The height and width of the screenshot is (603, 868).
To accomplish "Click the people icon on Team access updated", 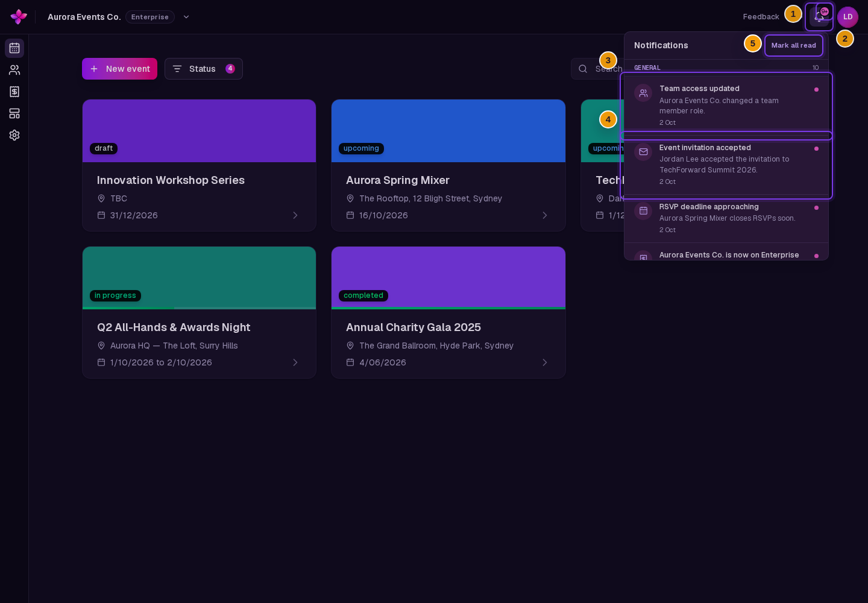I will click(643, 93).
